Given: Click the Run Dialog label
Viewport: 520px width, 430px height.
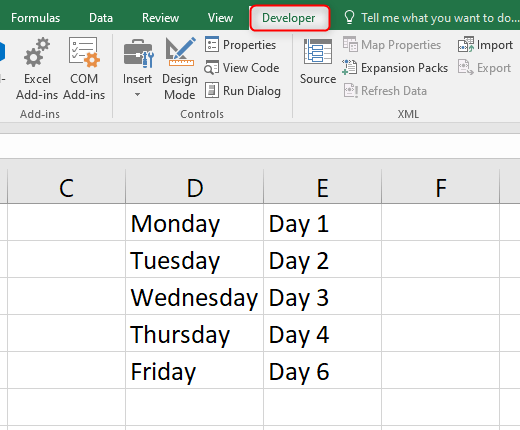Looking at the screenshot, I should coord(252,91).
